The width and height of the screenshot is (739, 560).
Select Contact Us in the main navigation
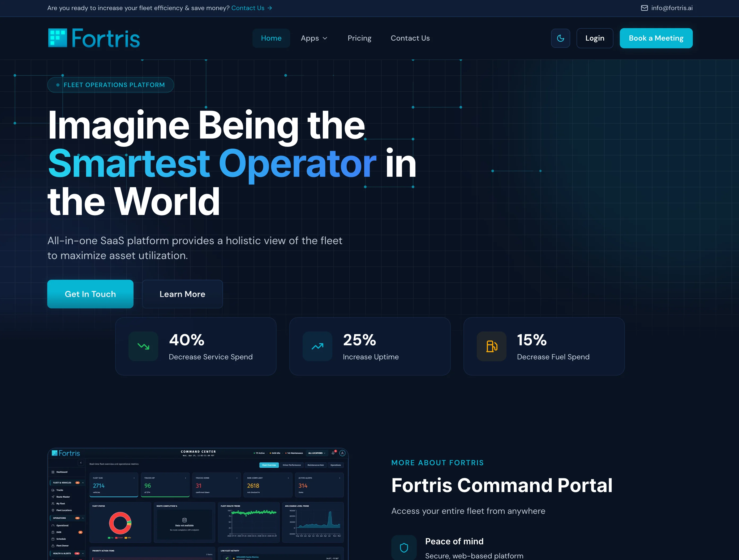[410, 38]
